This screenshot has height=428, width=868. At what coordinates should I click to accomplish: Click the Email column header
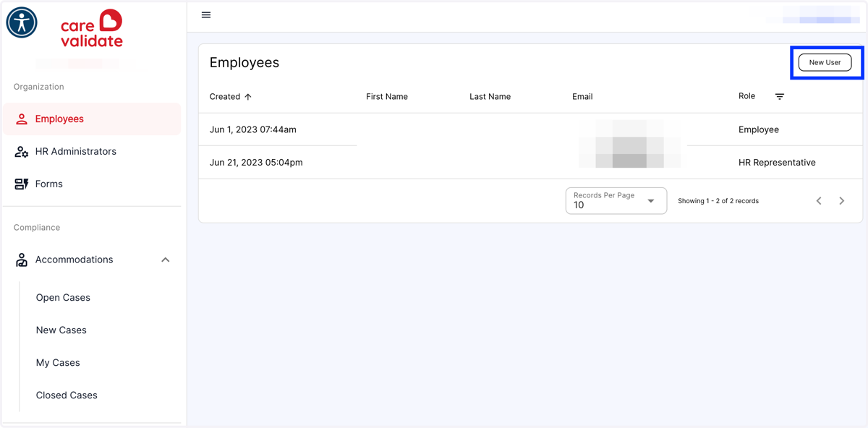click(582, 97)
